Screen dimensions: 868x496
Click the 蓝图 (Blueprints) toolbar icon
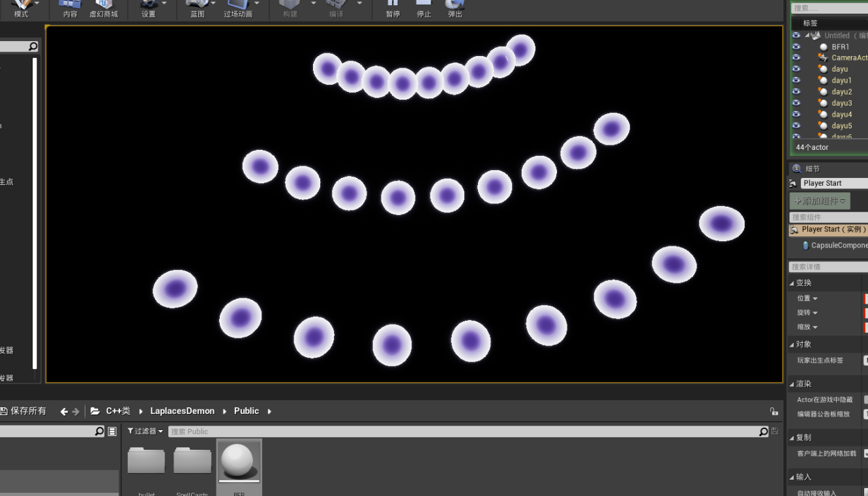197,8
